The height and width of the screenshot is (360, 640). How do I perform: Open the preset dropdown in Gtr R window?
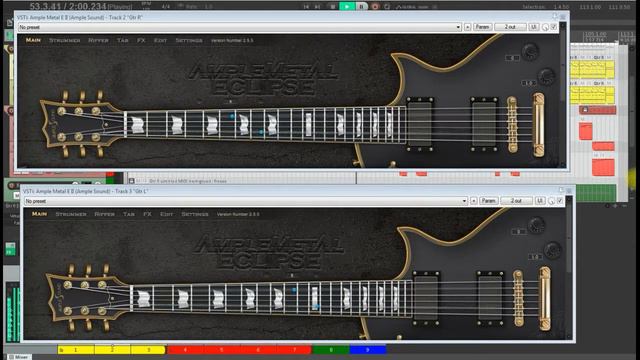240,27
